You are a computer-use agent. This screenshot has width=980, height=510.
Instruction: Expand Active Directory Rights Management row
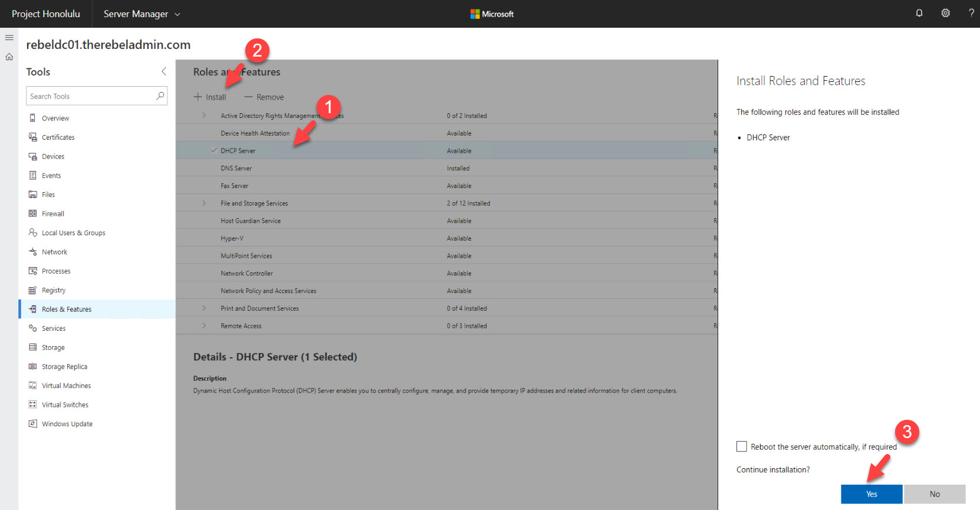(204, 116)
